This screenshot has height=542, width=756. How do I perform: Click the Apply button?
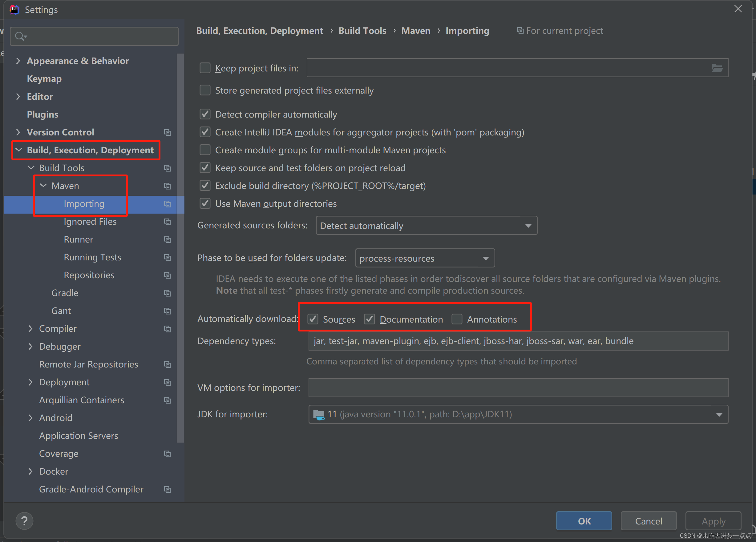tap(713, 521)
